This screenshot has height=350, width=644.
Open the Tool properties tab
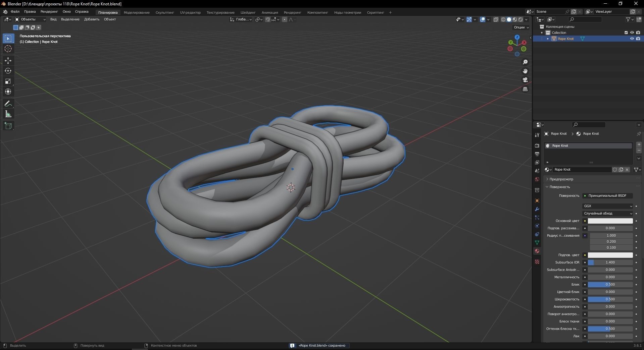537,135
